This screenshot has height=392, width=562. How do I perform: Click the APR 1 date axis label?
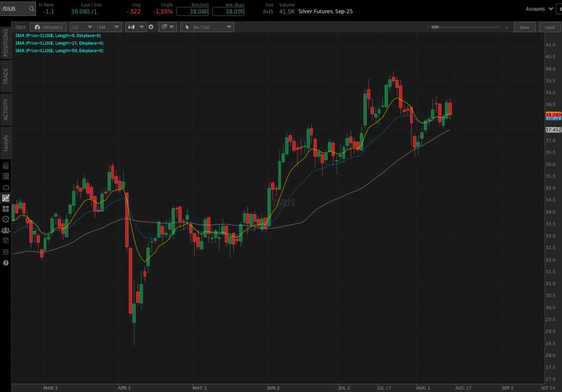[x=124, y=388]
